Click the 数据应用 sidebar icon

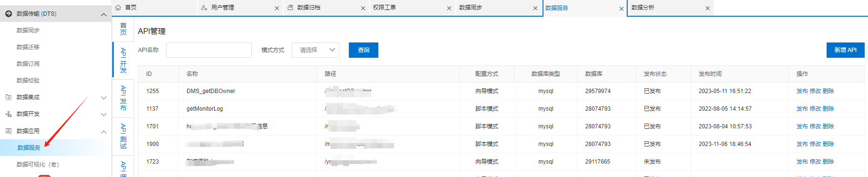tap(9, 131)
